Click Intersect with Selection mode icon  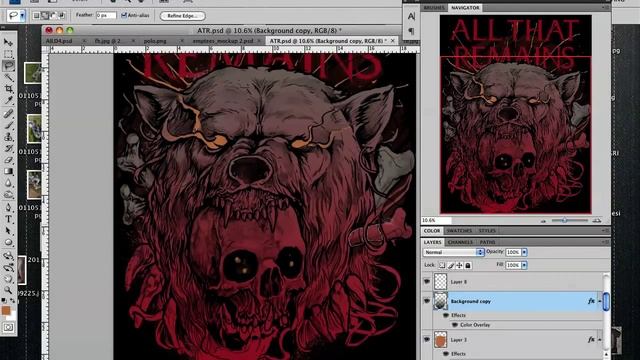[x=62, y=16]
